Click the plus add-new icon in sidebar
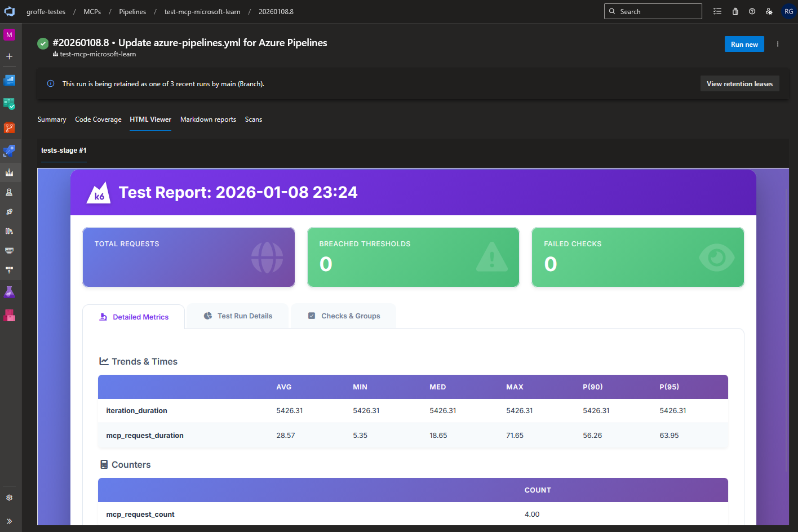Viewport: 798px width, 532px height. pos(9,56)
